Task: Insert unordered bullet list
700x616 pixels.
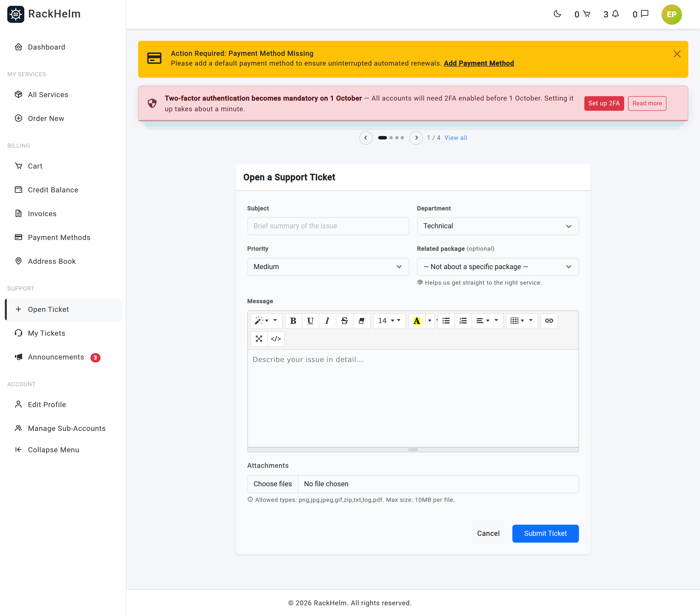Action: 446,321
